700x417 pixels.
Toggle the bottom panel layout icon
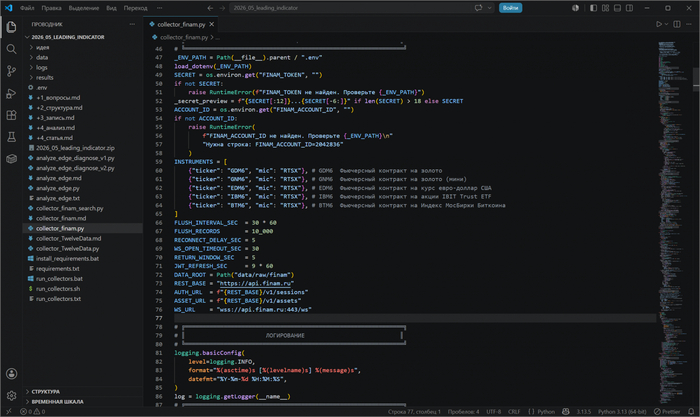click(x=617, y=8)
